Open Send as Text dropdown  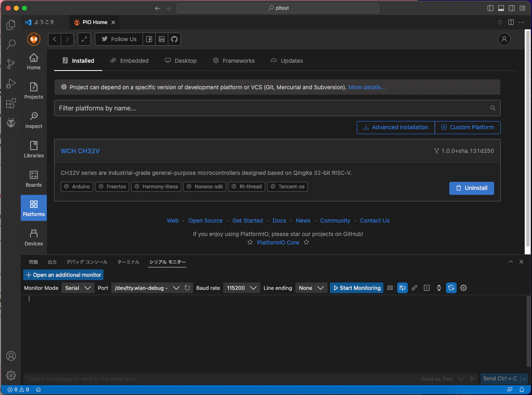click(x=442, y=379)
